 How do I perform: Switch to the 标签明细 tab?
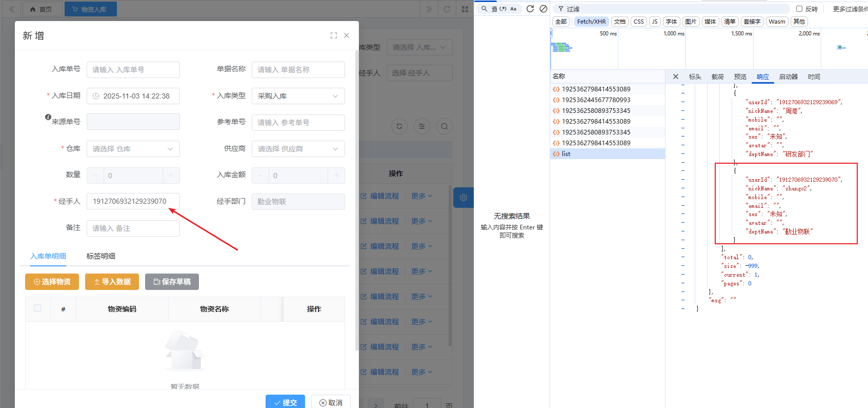click(x=101, y=256)
